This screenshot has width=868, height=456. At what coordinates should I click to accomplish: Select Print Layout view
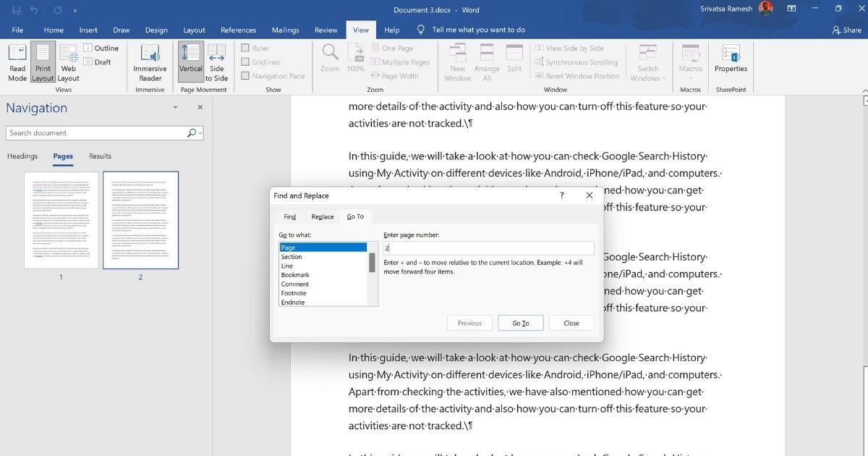point(43,62)
